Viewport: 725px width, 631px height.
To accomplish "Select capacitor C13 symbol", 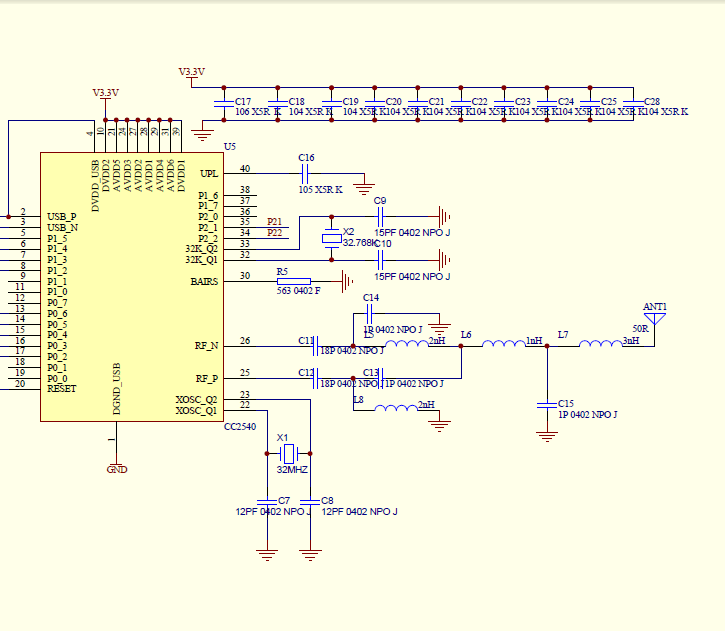I will [380, 379].
